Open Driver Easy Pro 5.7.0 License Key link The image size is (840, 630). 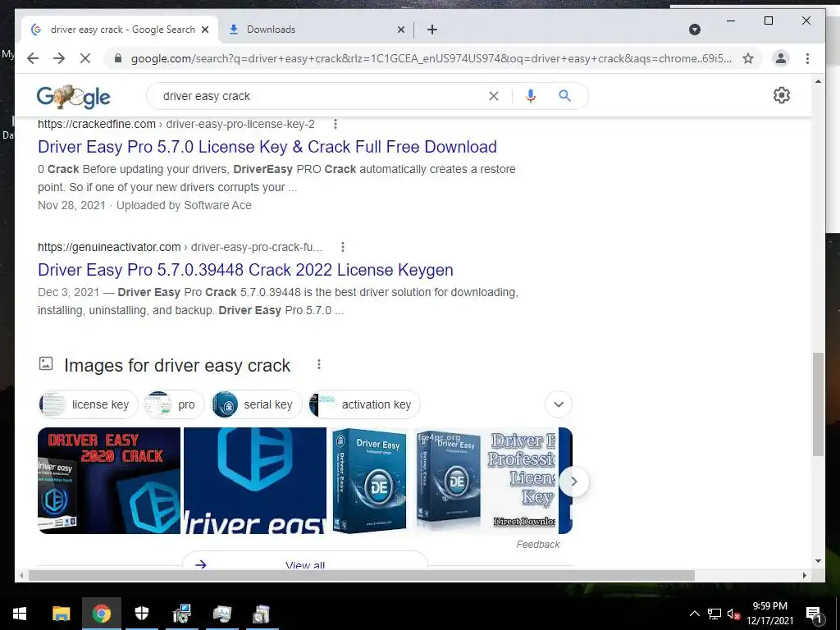click(x=267, y=147)
